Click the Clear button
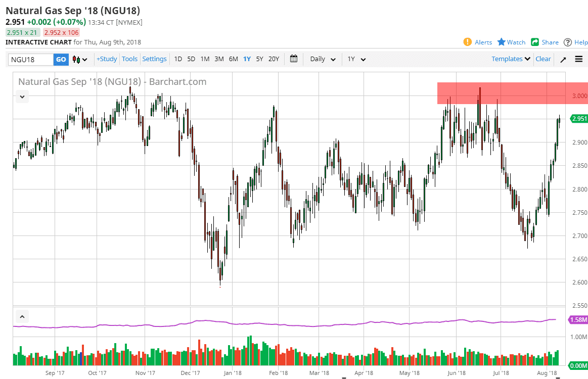 543,59
